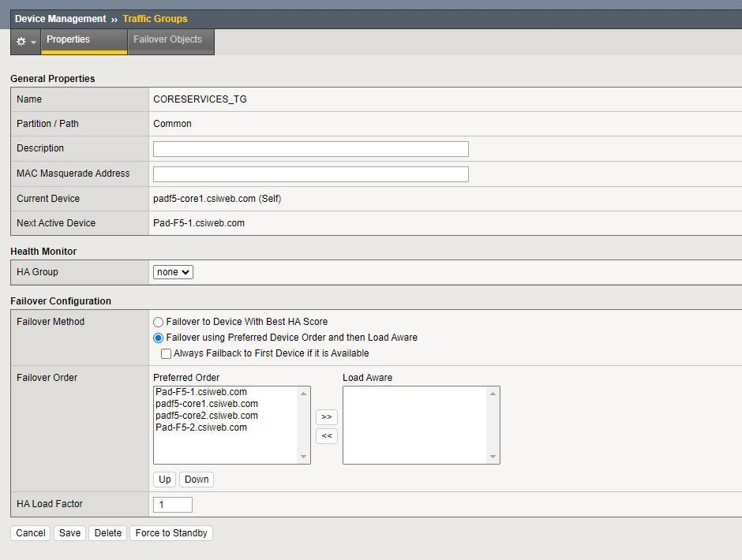Click the Save button
Viewport: 742px width, 560px height.
pyautogui.click(x=69, y=533)
